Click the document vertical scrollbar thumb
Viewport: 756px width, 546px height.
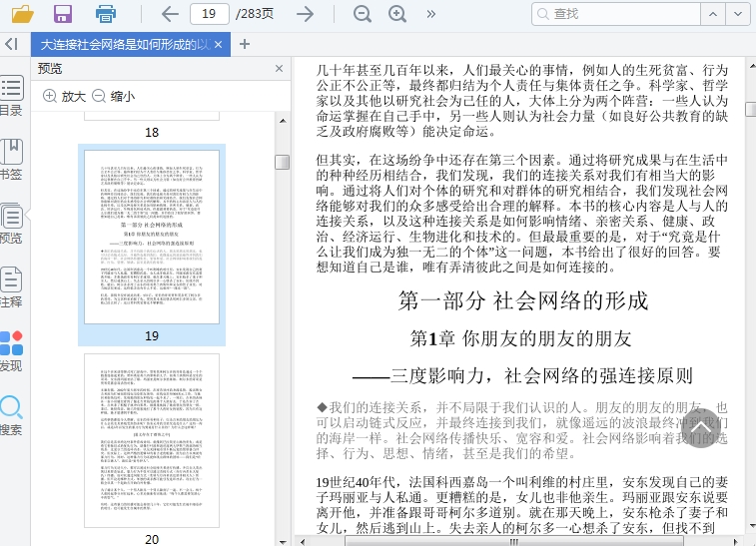pyautogui.click(x=751, y=109)
